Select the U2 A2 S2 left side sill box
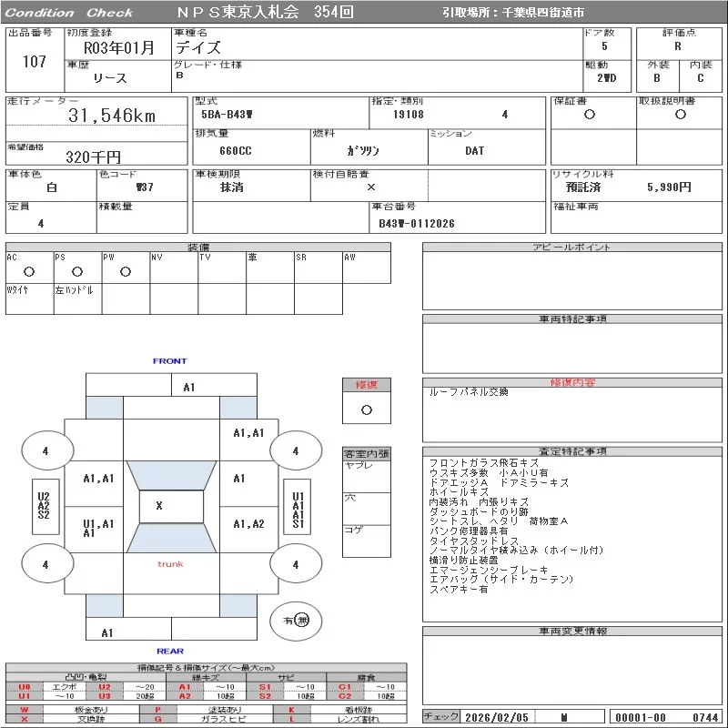Screen dimensions: 728x728 tap(44, 506)
